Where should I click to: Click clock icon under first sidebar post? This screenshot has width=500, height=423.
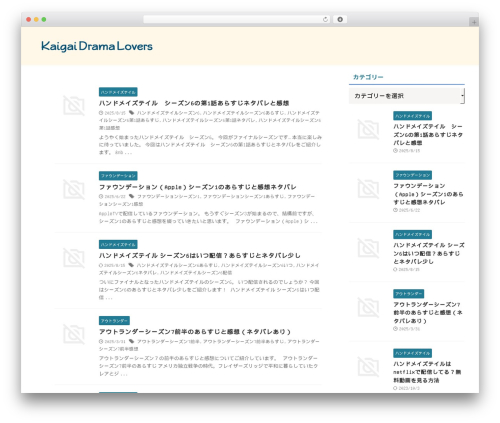pyautogui.click(x=395, y=151)
